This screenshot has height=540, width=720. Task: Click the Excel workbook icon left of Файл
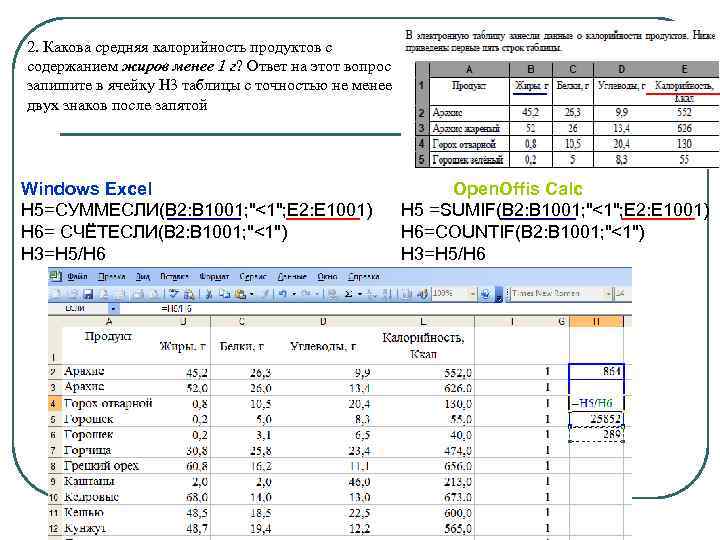point(54,276)
